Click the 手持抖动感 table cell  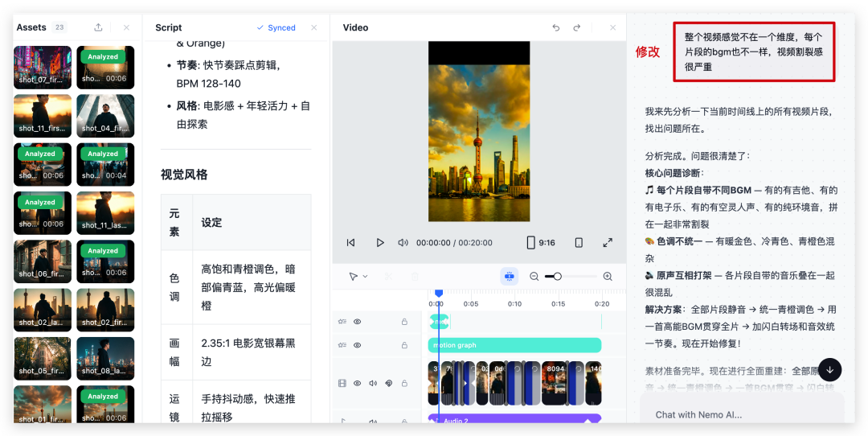[252, 403]
